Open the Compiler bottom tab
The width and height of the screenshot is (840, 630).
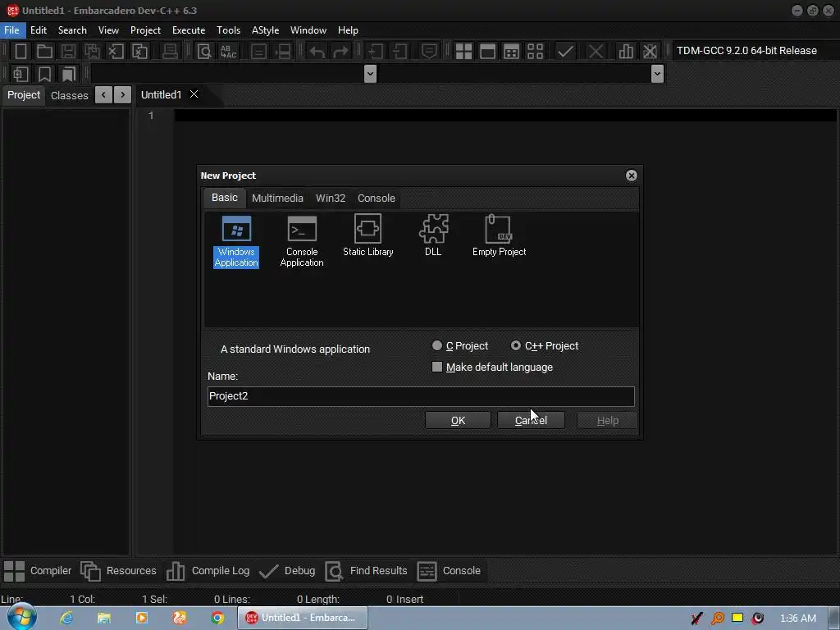38,571
